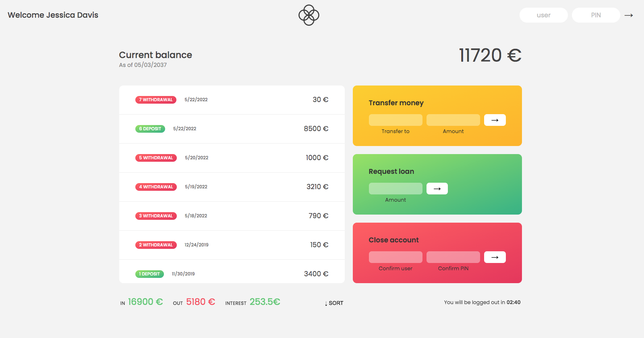Click the 5 WITHDRAWAL badge
The height and width of the screenshot is (338, 644).
(156, 158)
